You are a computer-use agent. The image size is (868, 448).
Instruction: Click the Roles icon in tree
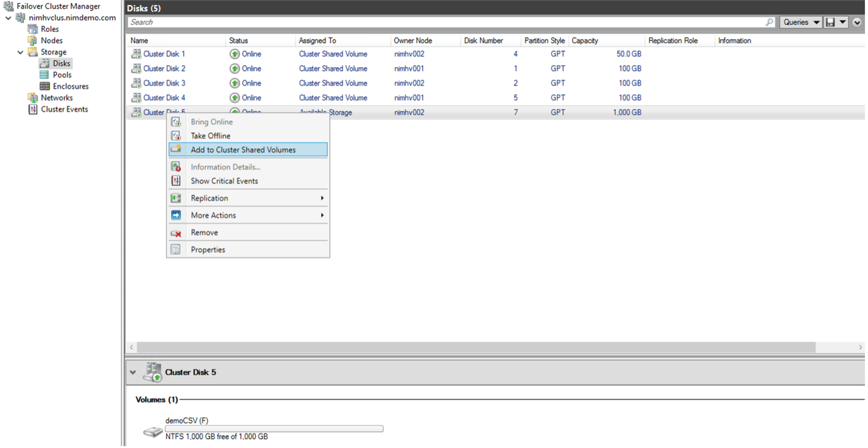[x=33, y=29]
